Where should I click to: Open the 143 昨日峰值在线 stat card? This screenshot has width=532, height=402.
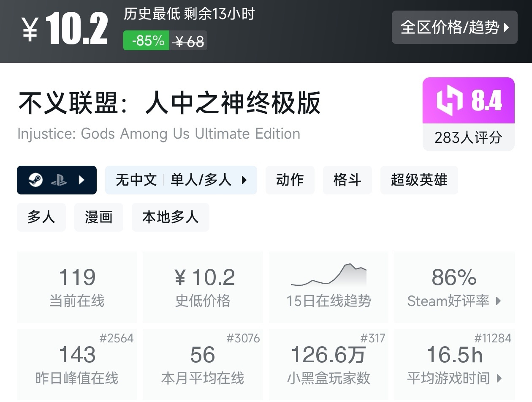click(x=77, y=364)
